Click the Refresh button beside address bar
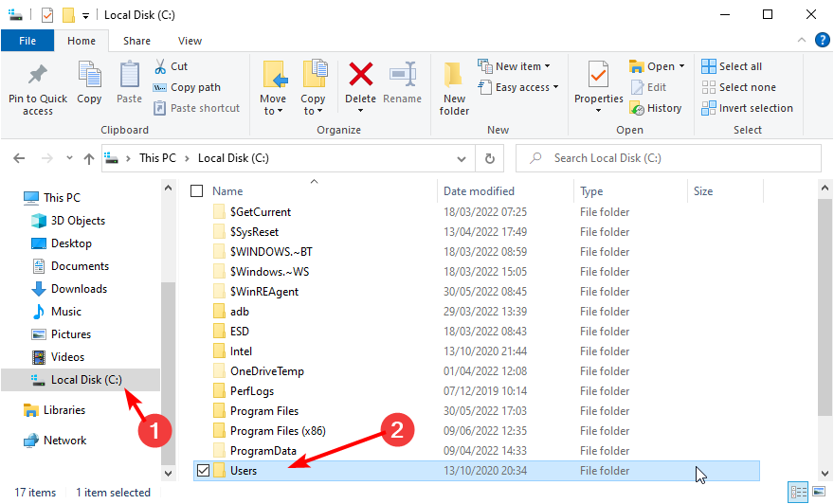 [x=490, y=158]
